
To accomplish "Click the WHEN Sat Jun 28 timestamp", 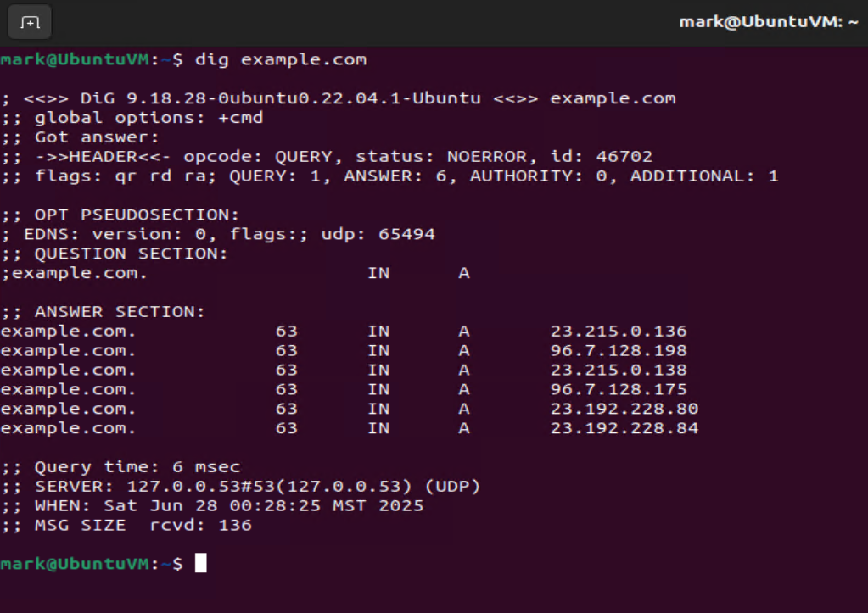I will tap(212, 505).
